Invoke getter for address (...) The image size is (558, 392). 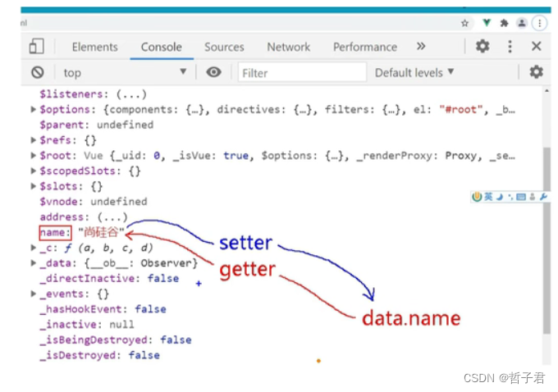[x=112, y=217]
